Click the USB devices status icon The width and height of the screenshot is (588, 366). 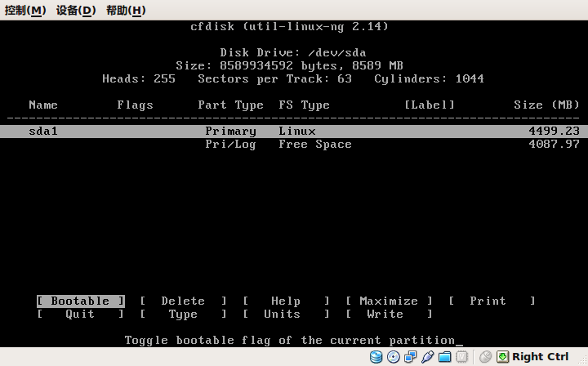(x=427, y=357)
